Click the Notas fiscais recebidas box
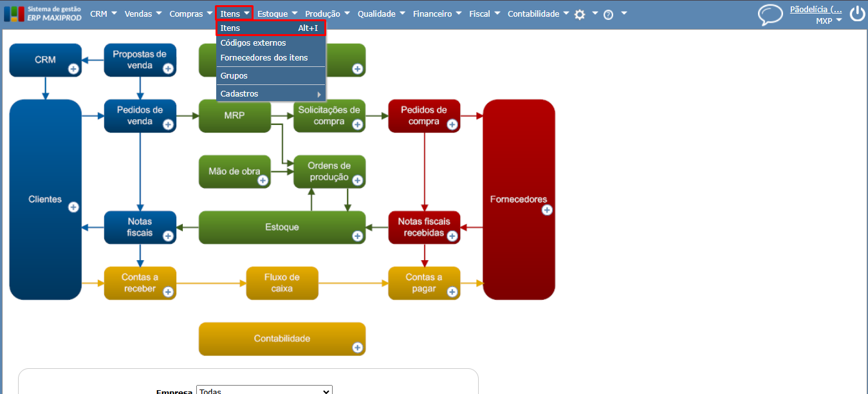The height and width of the screenshot is (394, 868). coord(424,227)
